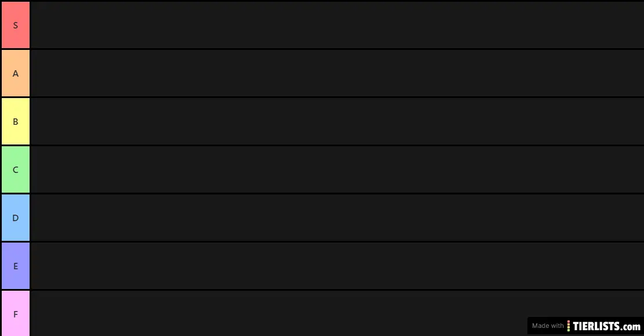Select the blue D tier label
The height and width of the screenshot is (336, 644).
tap(16, 218)
